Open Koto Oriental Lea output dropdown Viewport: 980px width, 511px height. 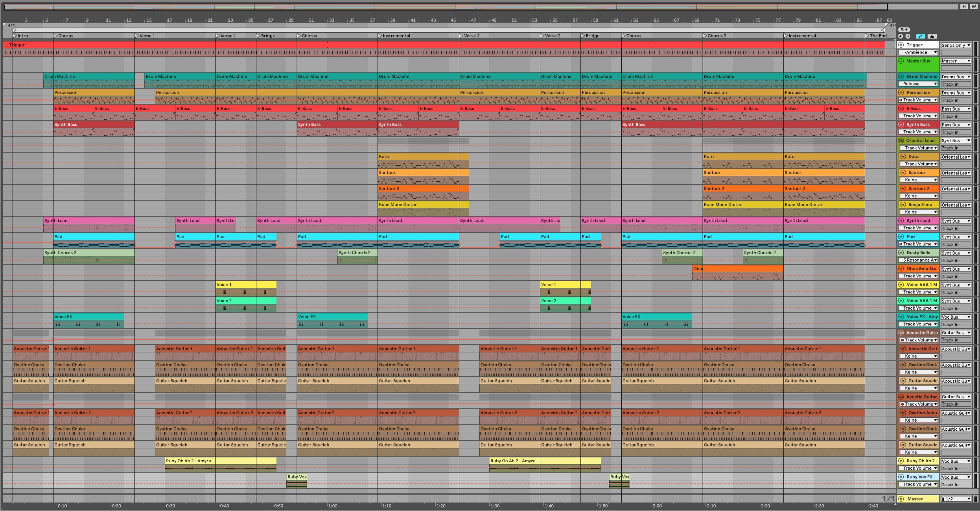click(956, 157)
